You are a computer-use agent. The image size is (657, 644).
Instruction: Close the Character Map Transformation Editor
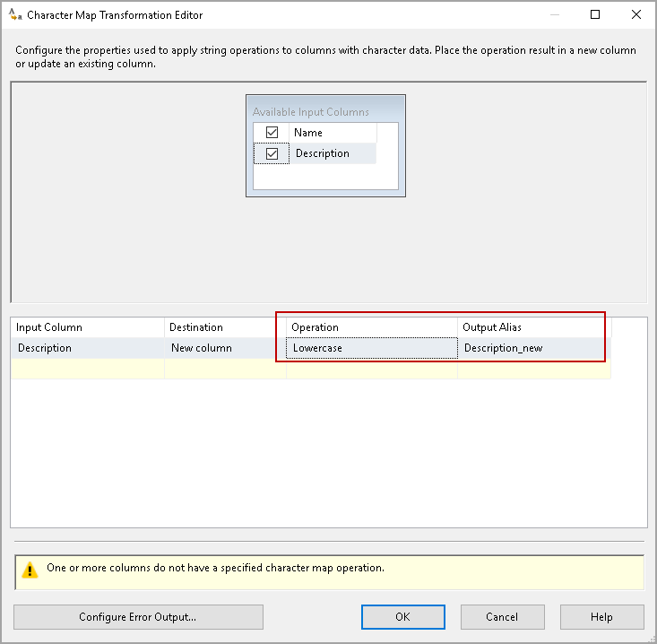[x=636, y=14]
